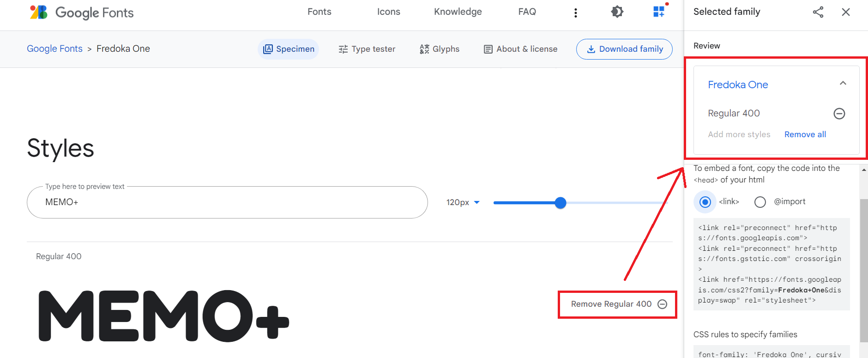Click the Remove Regular 400 button

619,304
